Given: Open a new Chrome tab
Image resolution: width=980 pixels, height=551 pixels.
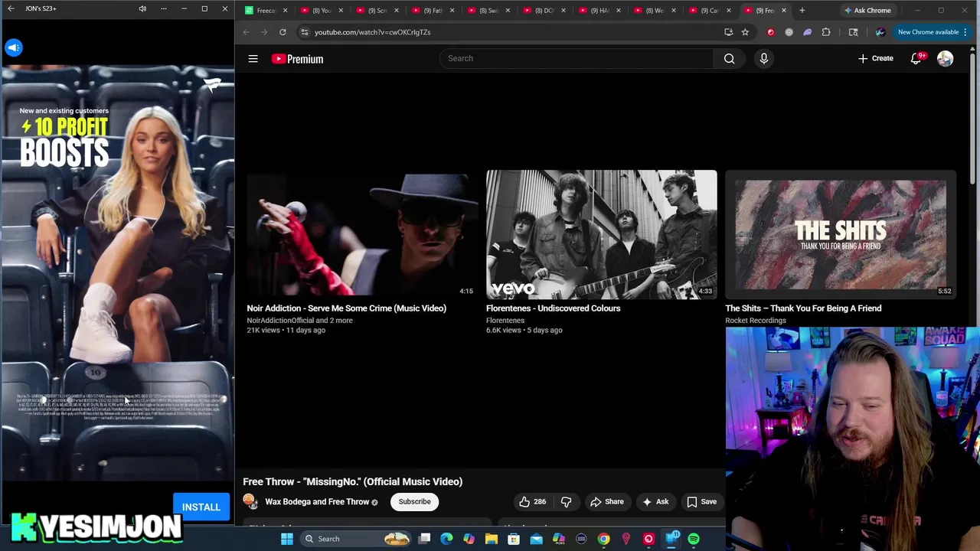Looking at the screenshot, I should click(802, 11).
